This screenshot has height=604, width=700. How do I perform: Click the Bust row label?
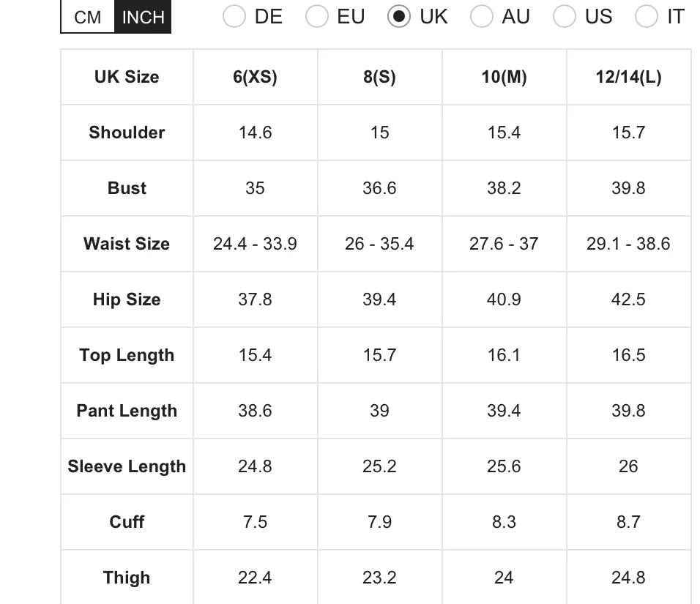(x=126, y=188)
